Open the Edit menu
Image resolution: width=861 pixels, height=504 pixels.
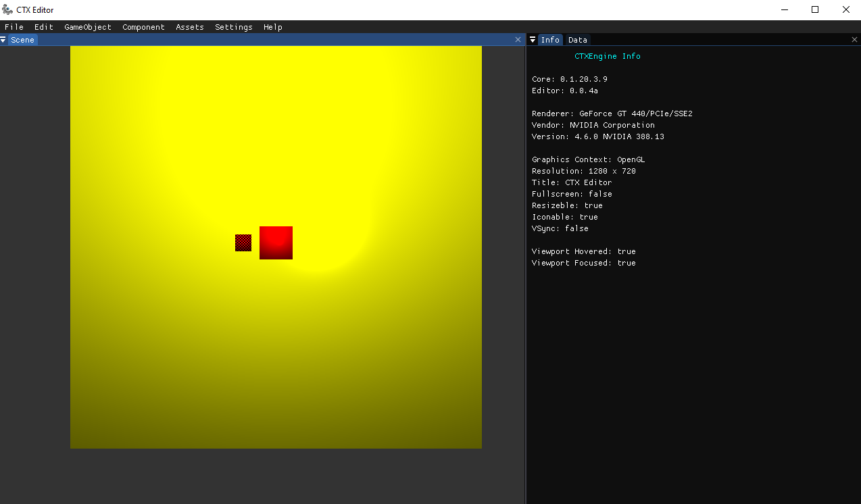click(x=44, y=27)
